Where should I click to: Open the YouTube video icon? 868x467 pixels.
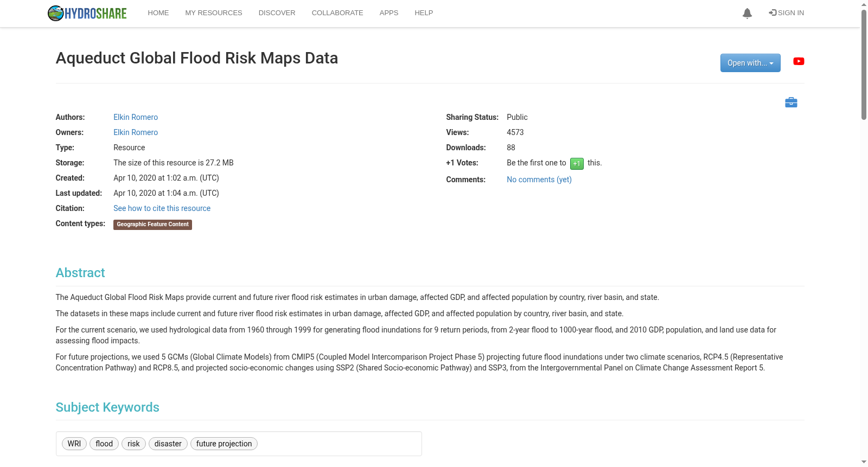click(x=799, y=61)
